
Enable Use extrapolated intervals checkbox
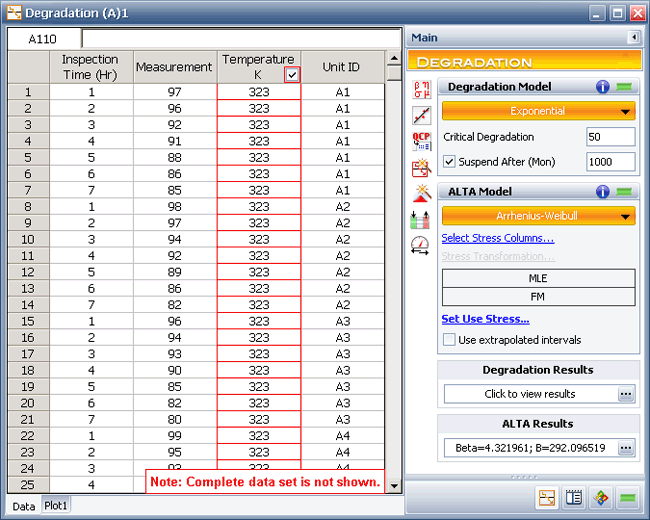click(449, 340)
